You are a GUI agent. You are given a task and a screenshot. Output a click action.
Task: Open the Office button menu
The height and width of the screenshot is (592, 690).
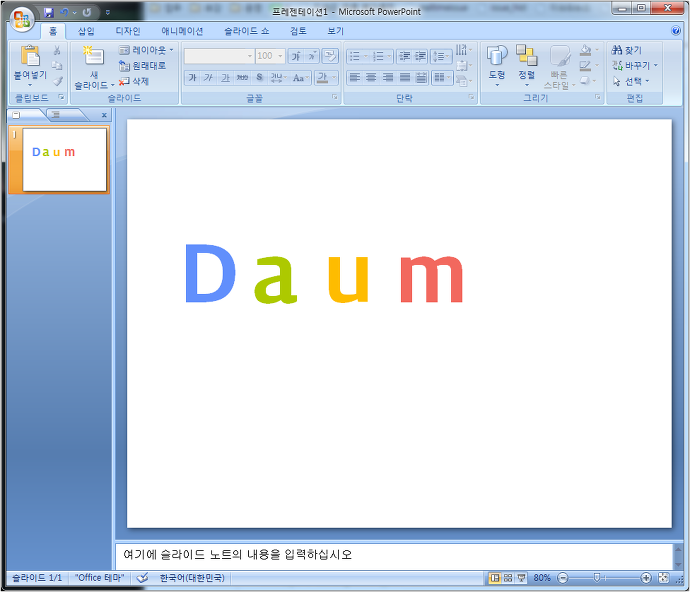(x=21, y=19)
